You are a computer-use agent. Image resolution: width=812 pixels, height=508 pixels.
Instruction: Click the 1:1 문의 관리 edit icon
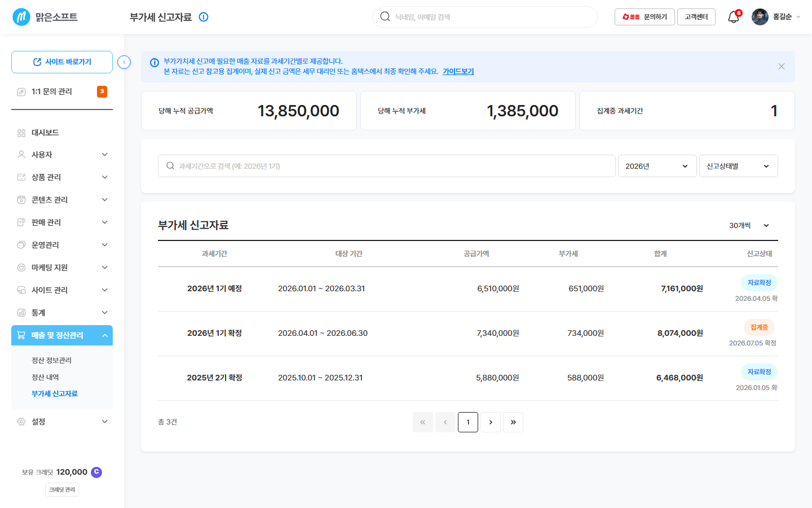coord(21,91)
